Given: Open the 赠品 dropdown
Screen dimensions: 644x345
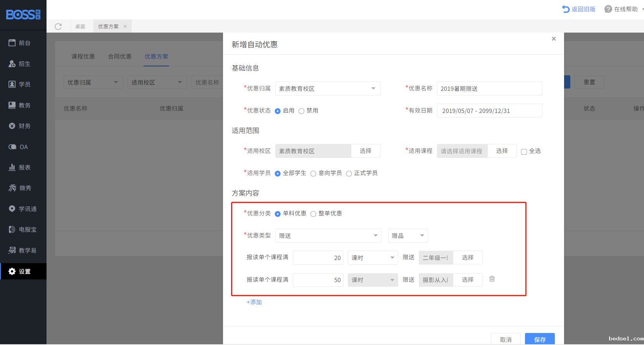Looking at the screenshot, I should pos(408,236).
